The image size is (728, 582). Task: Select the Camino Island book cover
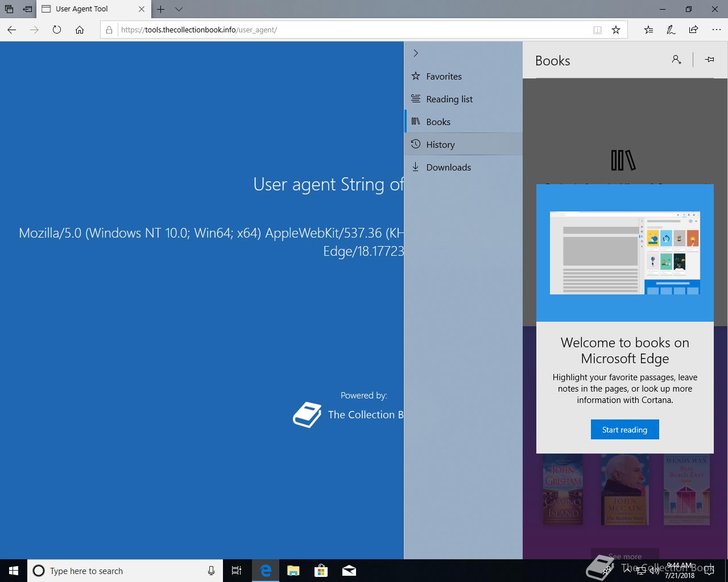[x=563, y=489]
